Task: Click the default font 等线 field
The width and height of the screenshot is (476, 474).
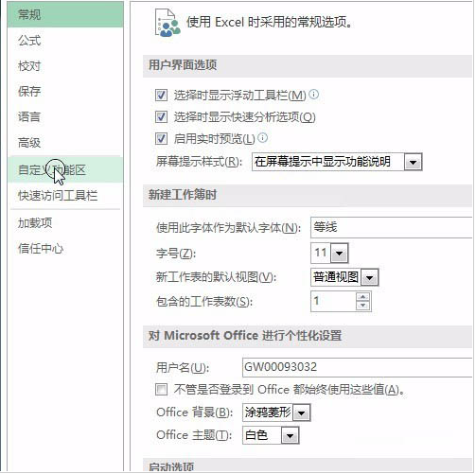Action: click(x=392, y=227)
